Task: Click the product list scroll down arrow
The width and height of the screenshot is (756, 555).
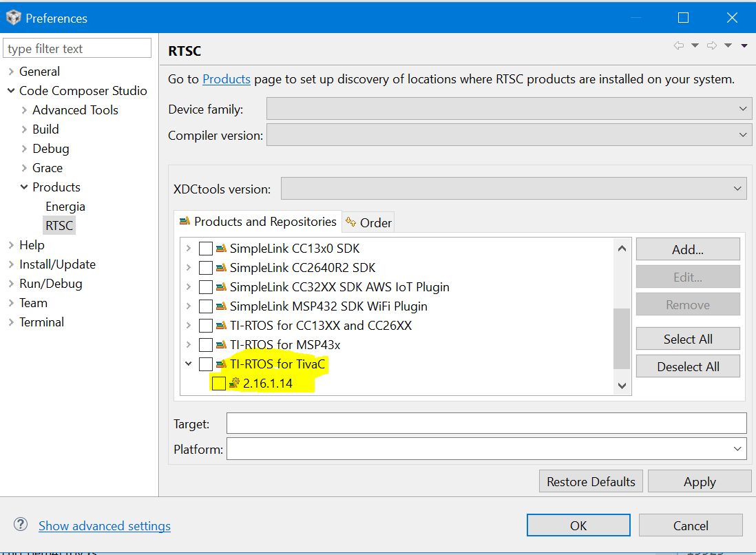Action: (622, 386)
